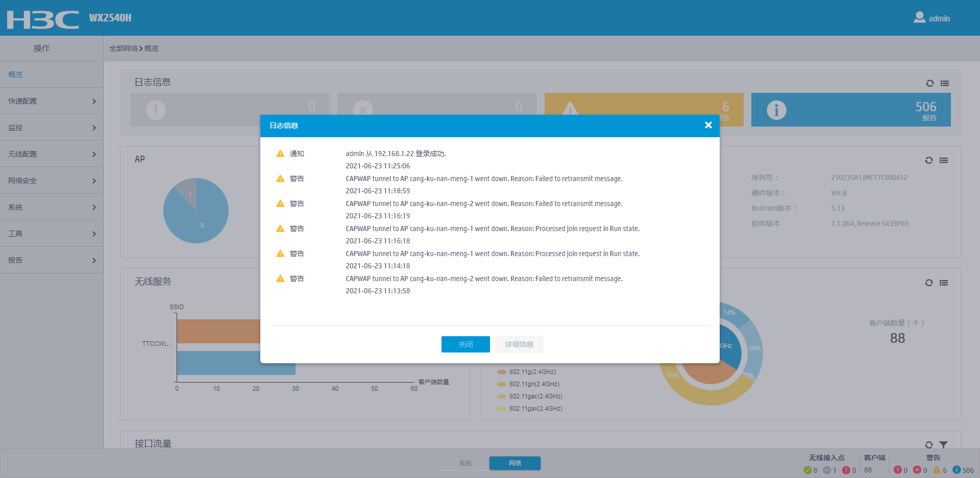Click the 关闭 button in dialog
The width and height of the screenshot is (980, 478).
(465, 344)
